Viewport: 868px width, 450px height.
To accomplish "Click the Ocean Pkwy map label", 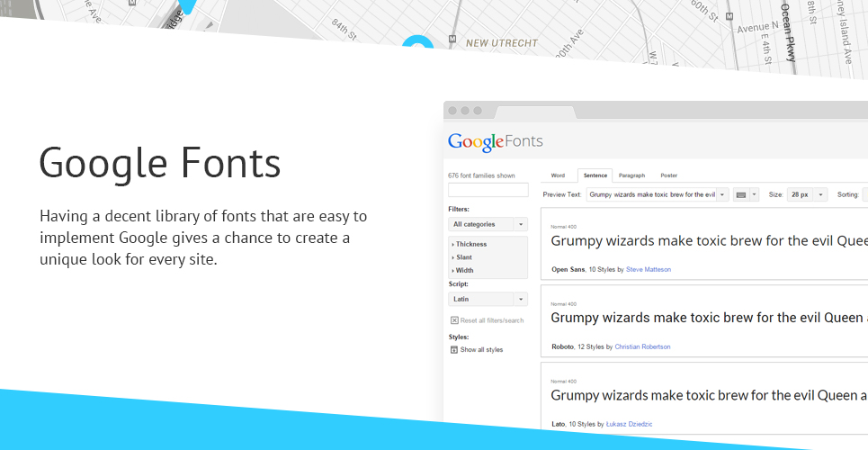I will click(x=788, y=32).
